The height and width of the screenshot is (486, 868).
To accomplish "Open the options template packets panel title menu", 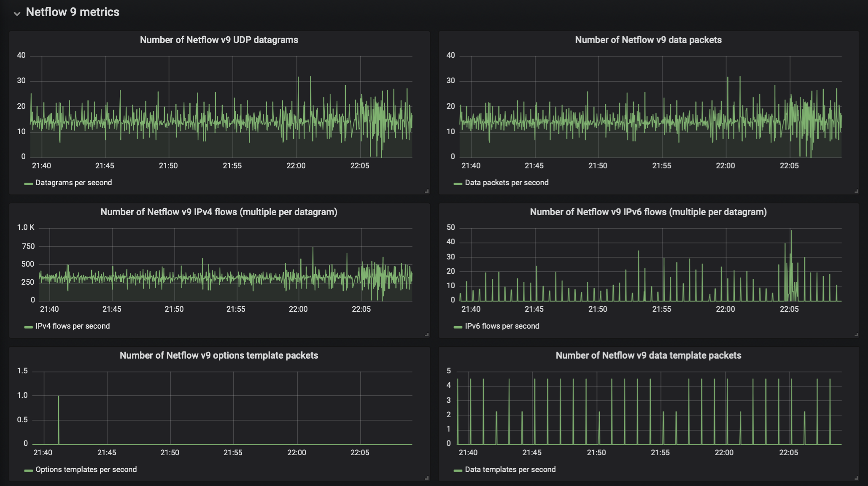I will [219, 356].
